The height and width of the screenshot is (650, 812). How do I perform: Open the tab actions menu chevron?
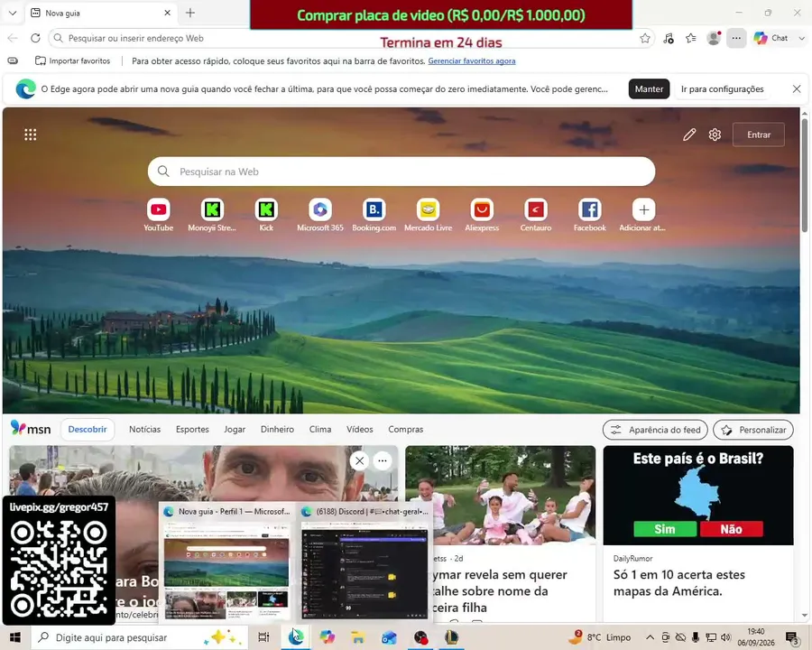(x=13, y=13)
